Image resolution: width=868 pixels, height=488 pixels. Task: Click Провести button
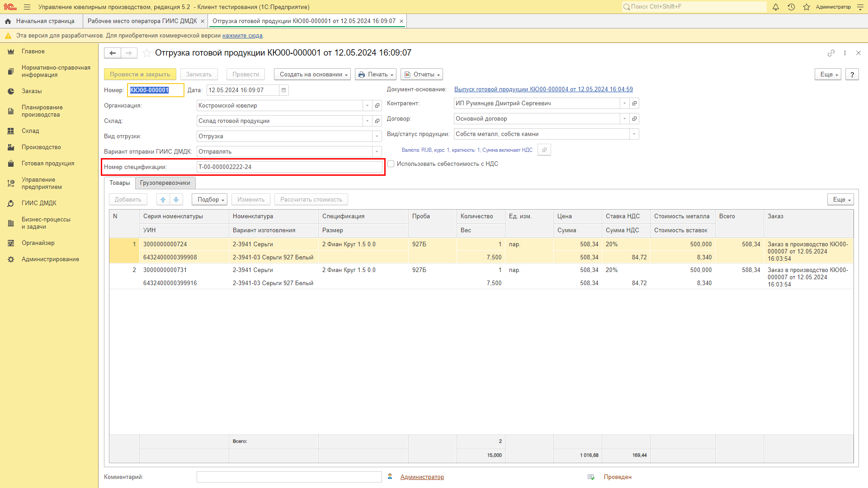(246, 75)
